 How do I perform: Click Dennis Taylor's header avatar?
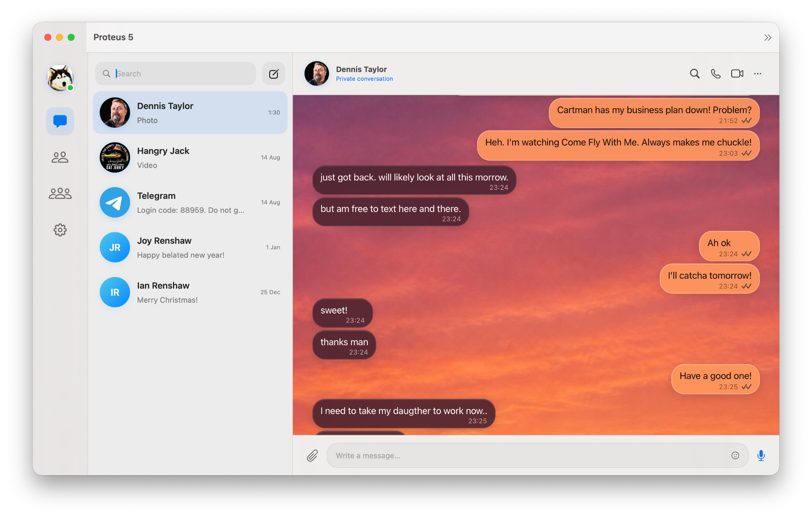coord(316,74)
